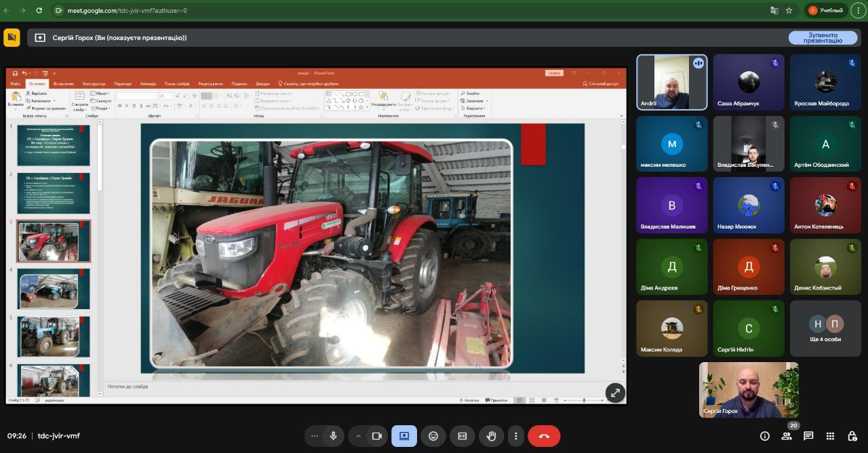
Task: Click the Учебный Chrome profile button
Action: coord(826,11)
